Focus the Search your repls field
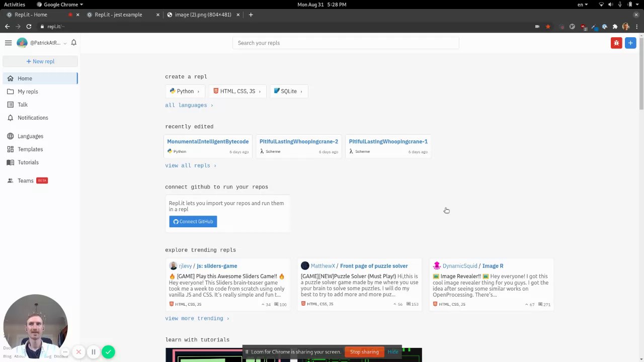The image size is (644, 362). point(346,43)
